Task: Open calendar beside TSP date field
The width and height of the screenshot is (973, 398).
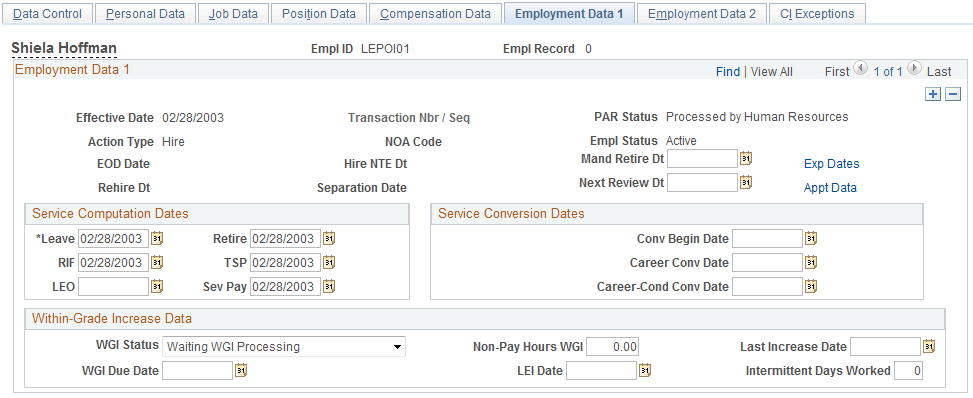Action: tap(330, 263)
